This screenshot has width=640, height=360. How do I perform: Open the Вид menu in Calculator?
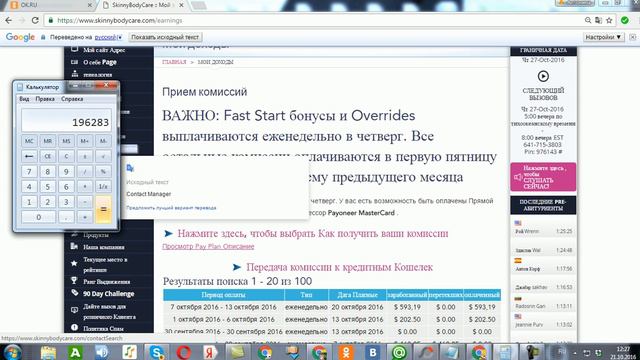(24, 99)
